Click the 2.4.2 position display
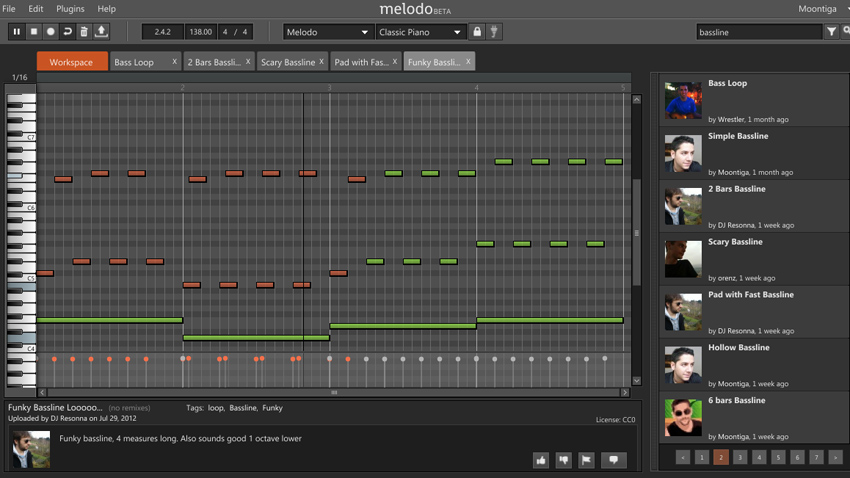The image size is (850, 478). (x=163, y=32)
